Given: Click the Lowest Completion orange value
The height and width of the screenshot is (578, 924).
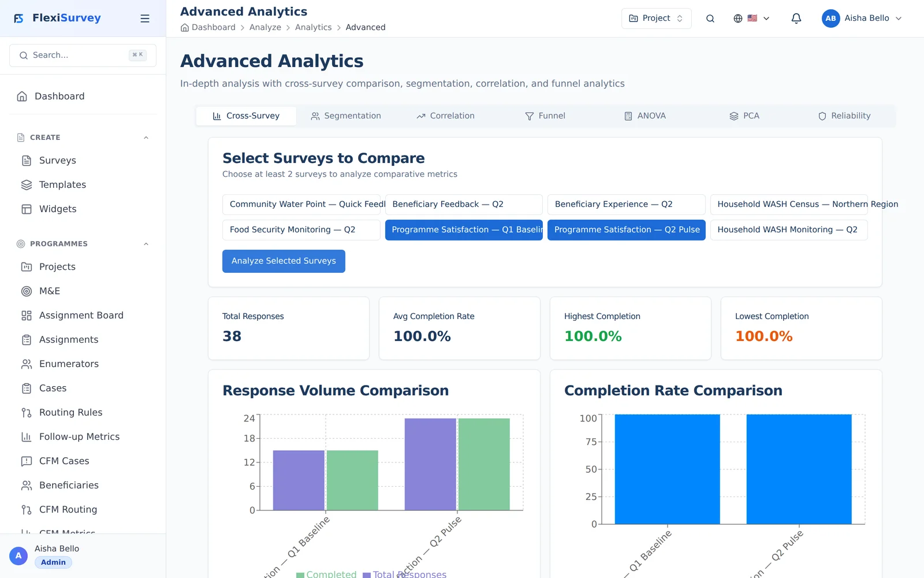Looking at the screenshot, I should [764, 336].
